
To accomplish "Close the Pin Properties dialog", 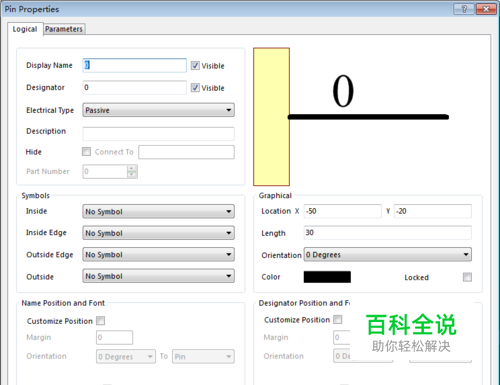I will pyautogui.click(x=486, y=9).
